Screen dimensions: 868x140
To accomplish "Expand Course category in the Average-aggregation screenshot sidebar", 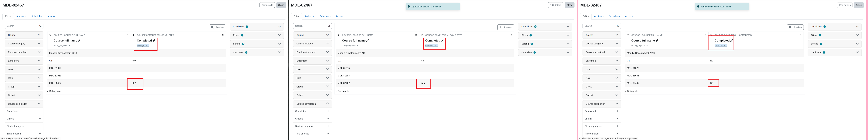I will point(24,44).
